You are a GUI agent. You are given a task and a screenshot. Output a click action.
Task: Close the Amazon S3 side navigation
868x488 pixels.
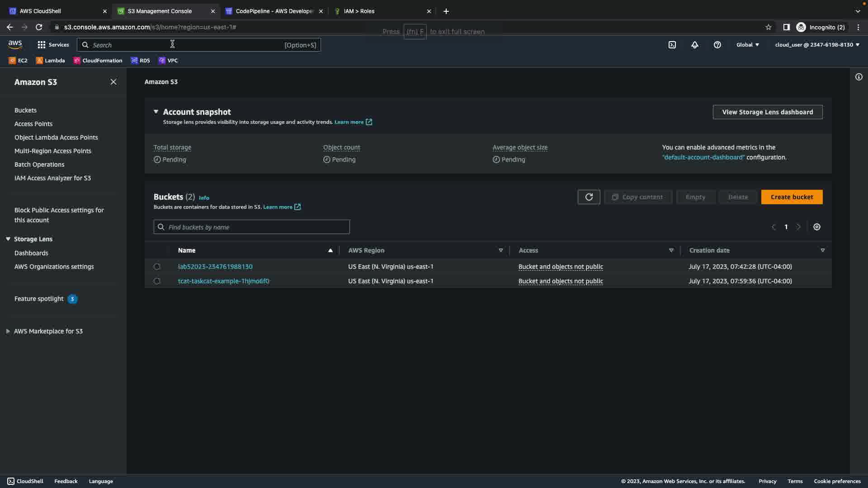[x=113, y=82]
